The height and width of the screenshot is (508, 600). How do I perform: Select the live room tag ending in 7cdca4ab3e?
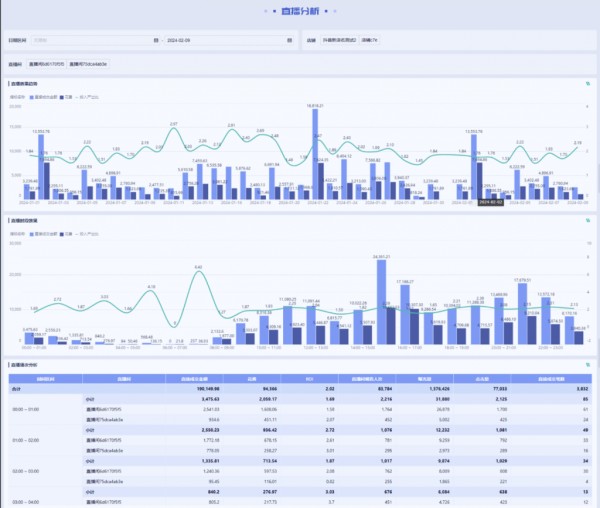pyautogui.click(x=89, y=63)
